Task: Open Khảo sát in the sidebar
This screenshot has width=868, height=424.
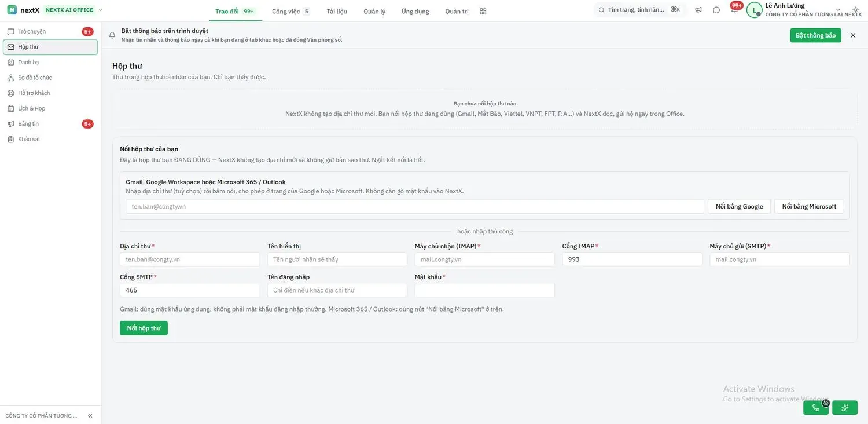Action: (50, 139)
